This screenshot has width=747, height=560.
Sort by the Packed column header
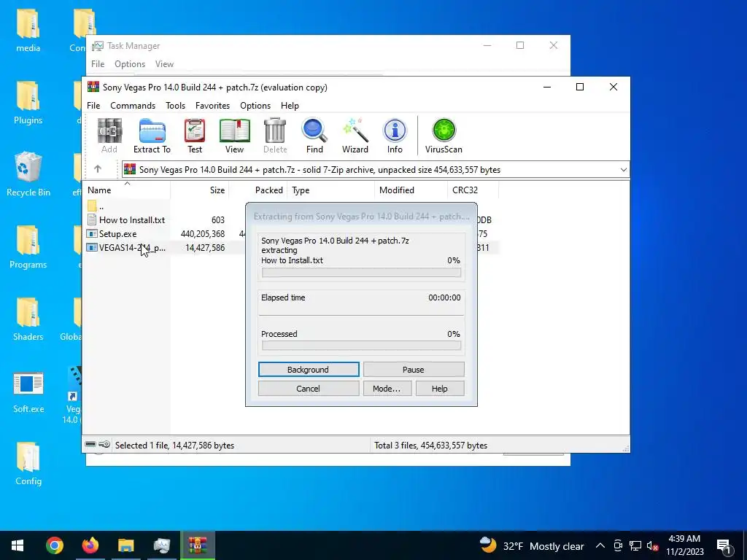click(x=258, y=190)
